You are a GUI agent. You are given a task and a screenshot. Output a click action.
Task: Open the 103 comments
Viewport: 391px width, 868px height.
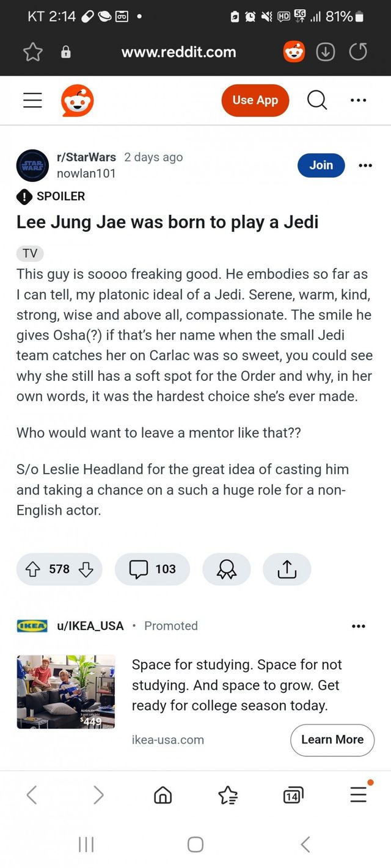tap(153, 569)
